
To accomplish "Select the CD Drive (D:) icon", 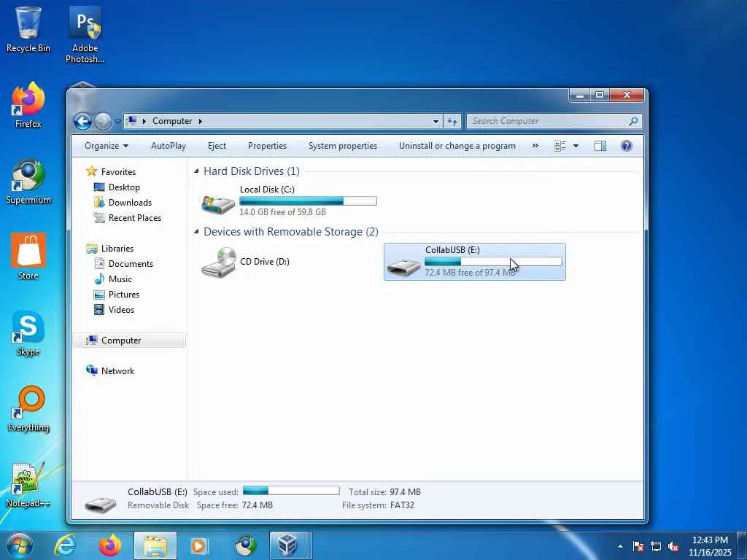I will pyautogui.click(x=219, y=262).
